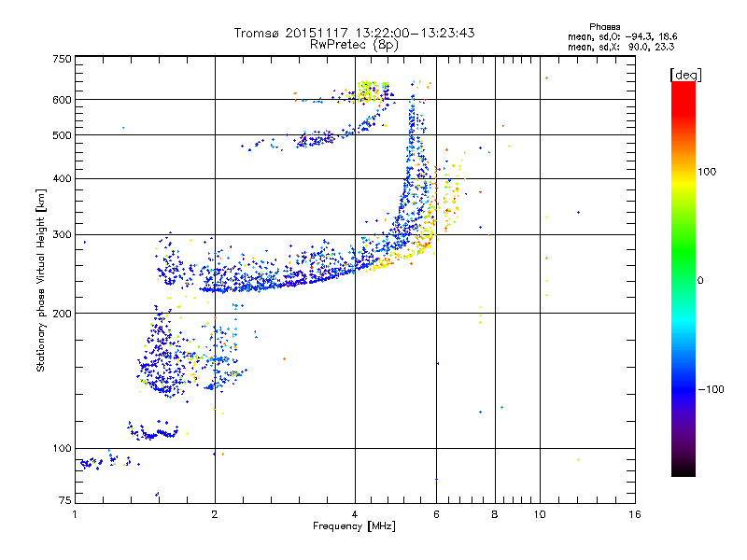Click y-axis tick label '750'
The image size is (747, 560).
click(62, 59)
